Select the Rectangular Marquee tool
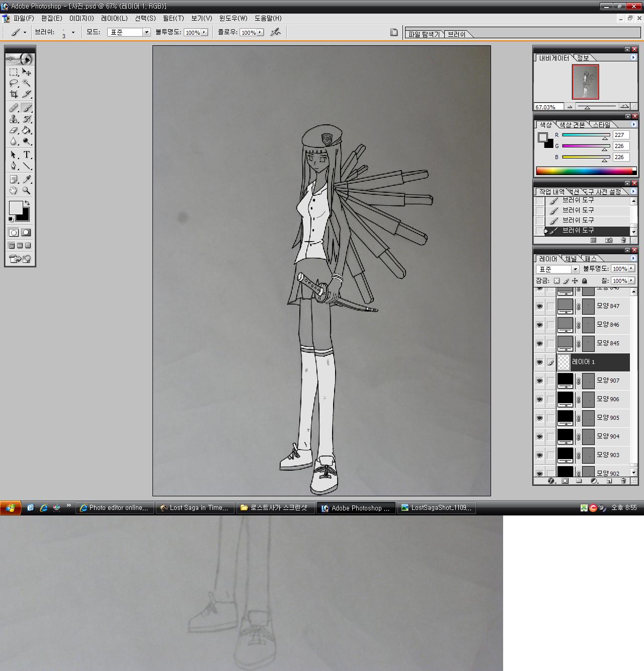Image resolution: width=644 pixels, height=671 pixels. pos(14,72)
